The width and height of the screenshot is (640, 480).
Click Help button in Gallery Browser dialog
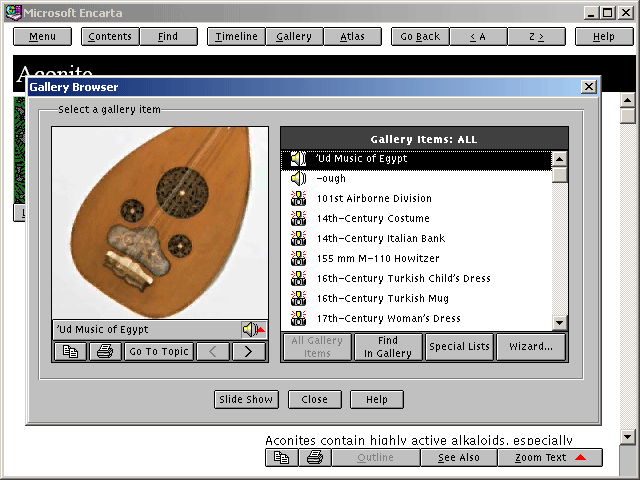coord(377,399)
